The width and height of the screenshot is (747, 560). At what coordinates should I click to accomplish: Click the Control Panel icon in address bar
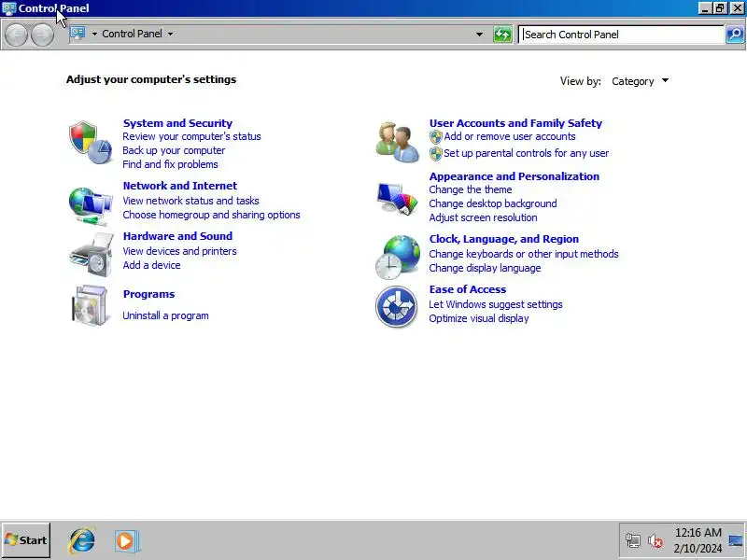[x=78, y=34]
